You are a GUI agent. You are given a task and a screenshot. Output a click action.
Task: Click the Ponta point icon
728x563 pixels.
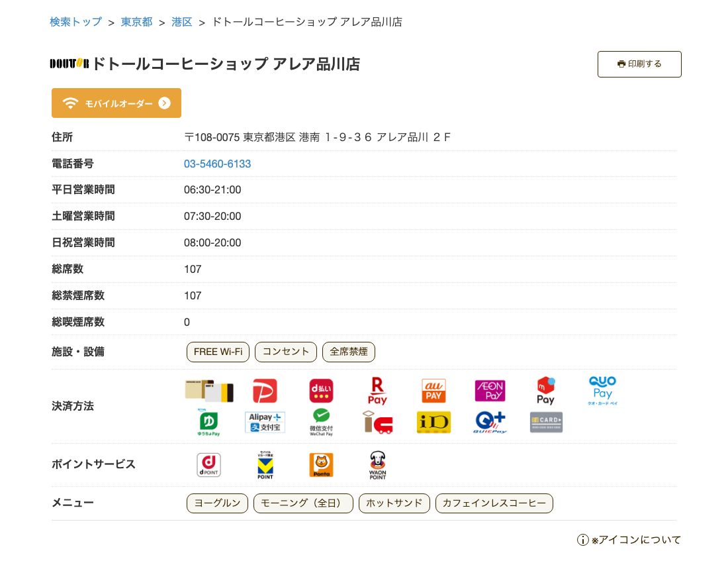point(321,464)
